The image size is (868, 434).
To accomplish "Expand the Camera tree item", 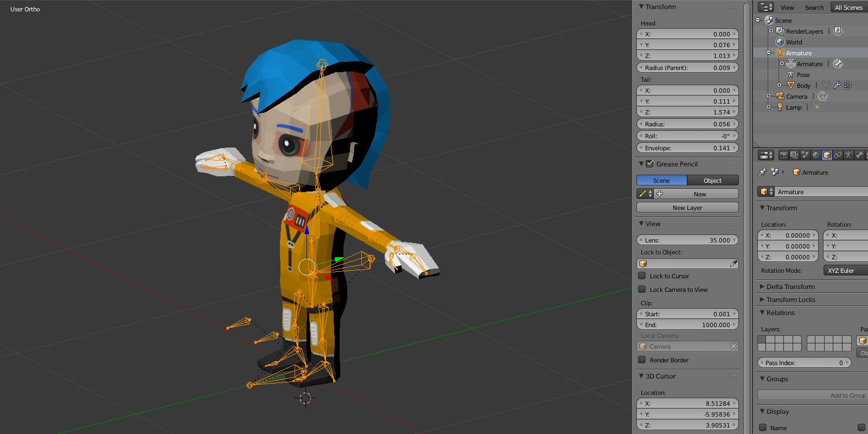I will pos(769,96).
